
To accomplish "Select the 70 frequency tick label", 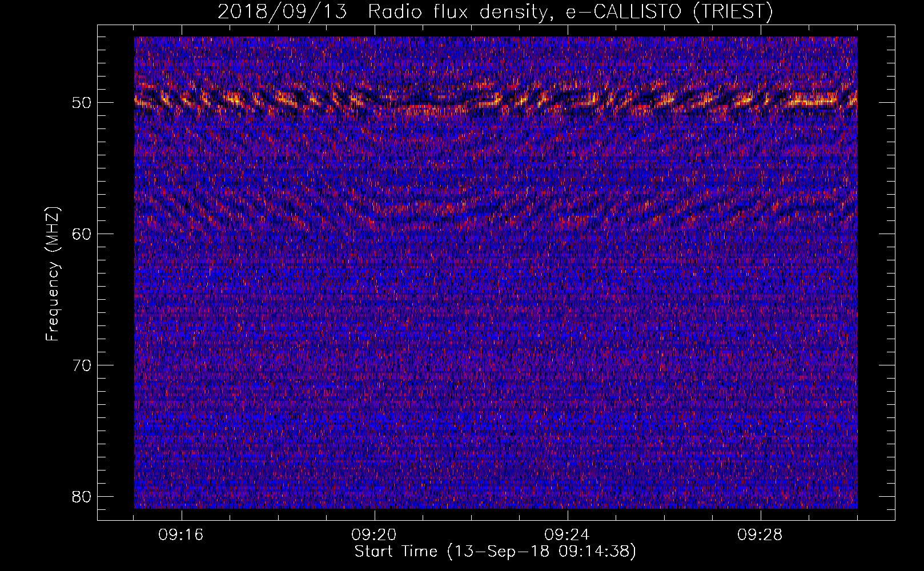I will [82, 365].
